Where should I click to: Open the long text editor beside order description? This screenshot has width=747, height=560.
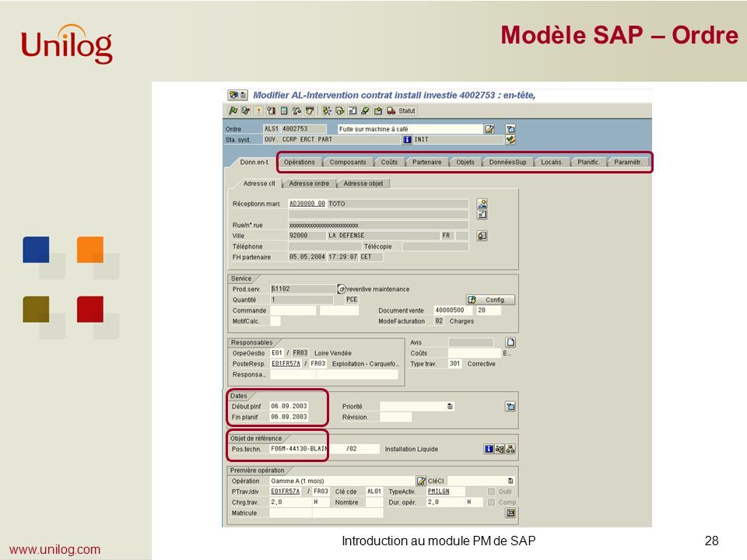point(489,129)
